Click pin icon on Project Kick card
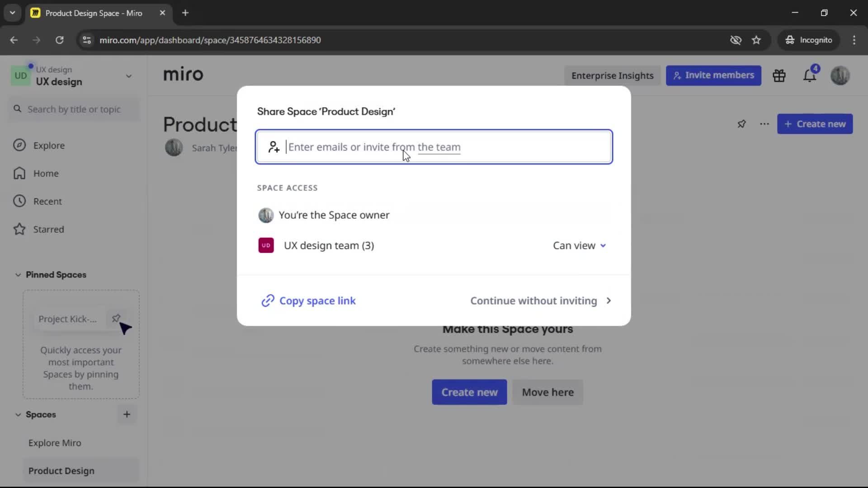The height and width of the screenshot is (488, 868). tap(116, 319)
